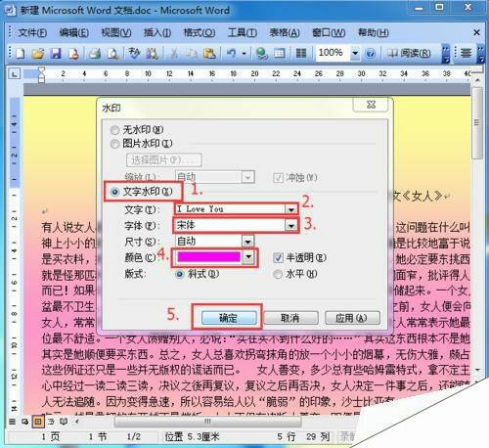Close the document with the menu bar X
Viewport: 489px width, 448px height.
coord(476,32)
